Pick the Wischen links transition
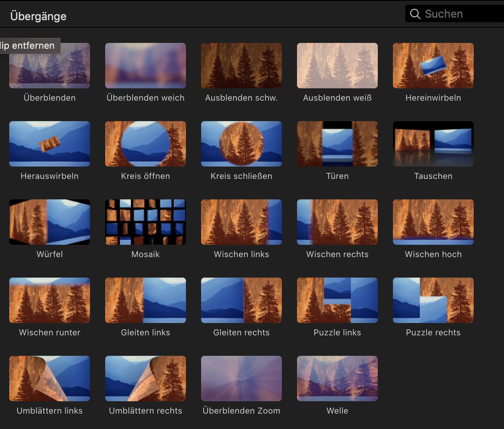 pos(241,222)
